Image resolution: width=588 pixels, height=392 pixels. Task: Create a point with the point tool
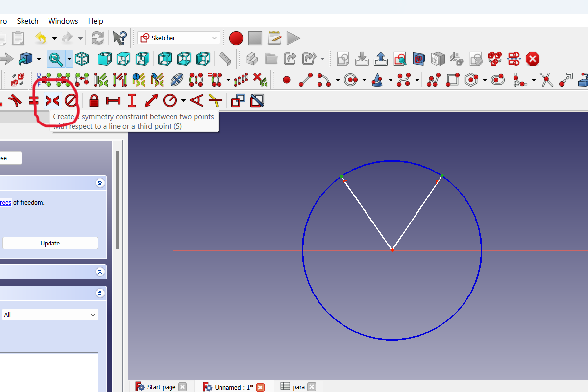[x=287, y=79]
